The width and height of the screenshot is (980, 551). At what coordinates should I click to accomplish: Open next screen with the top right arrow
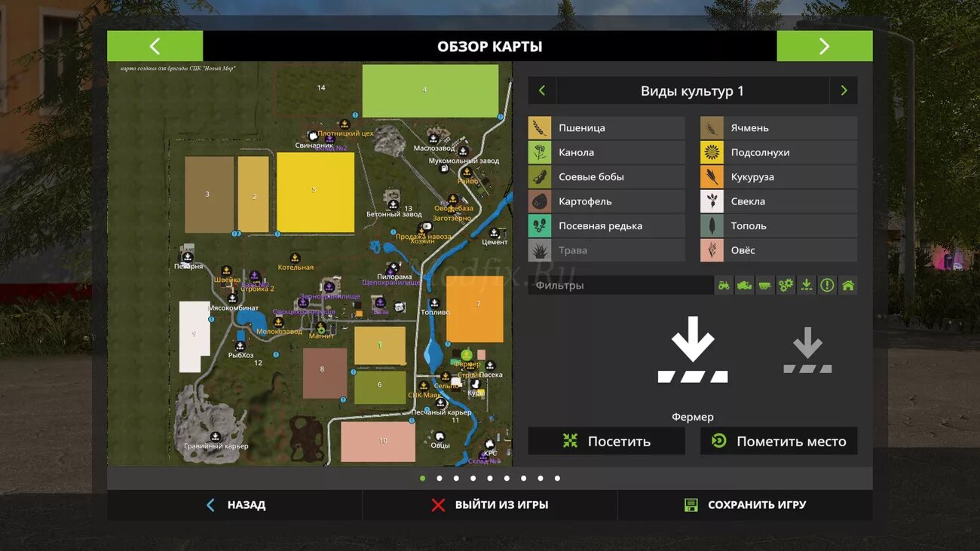tap(825, 46)
